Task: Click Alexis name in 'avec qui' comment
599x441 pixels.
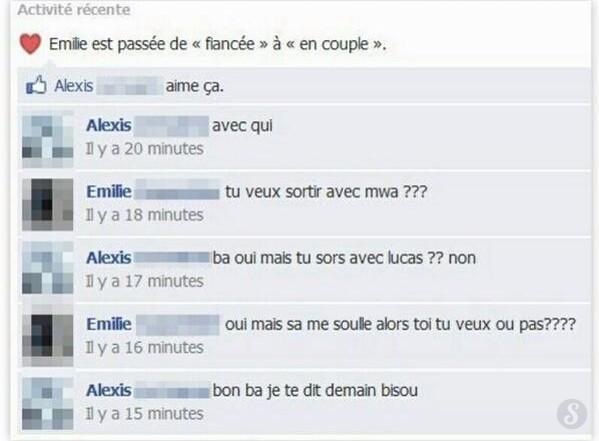Action: (x=109, y=125)
